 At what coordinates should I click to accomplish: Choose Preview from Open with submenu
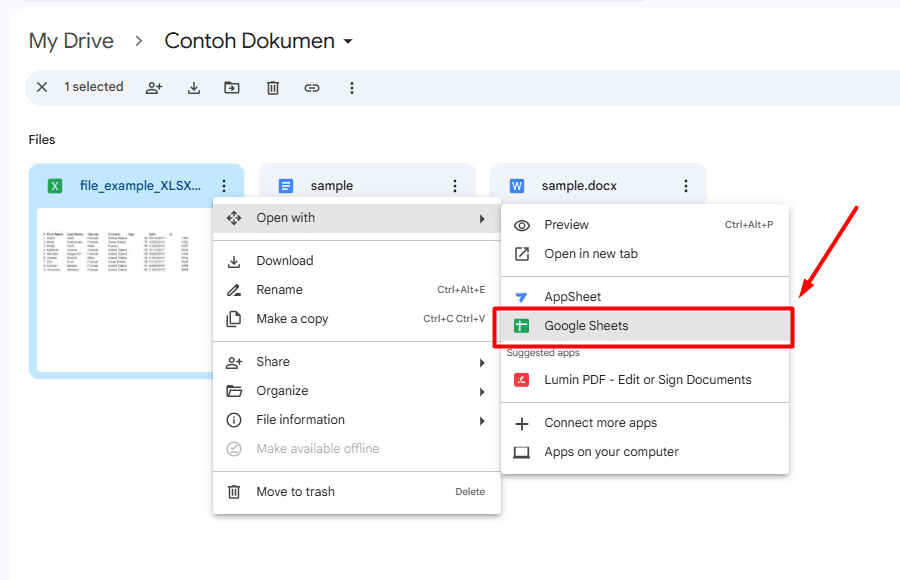pos(645,225)
